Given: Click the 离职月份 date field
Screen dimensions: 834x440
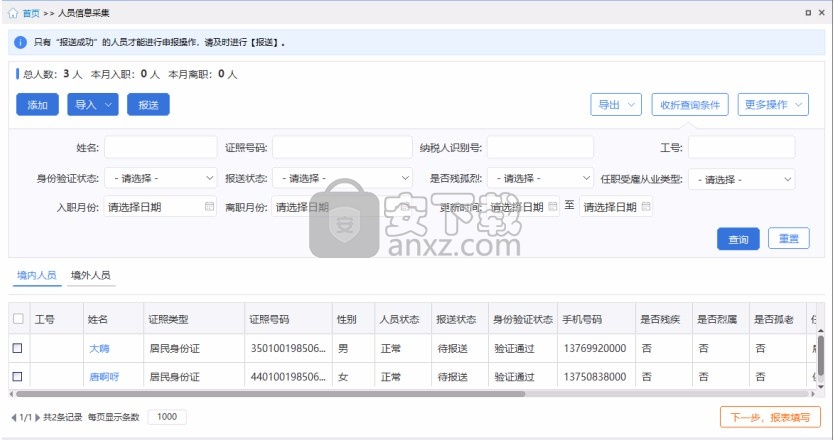Looking at the screenshot, I should (343, 206).
